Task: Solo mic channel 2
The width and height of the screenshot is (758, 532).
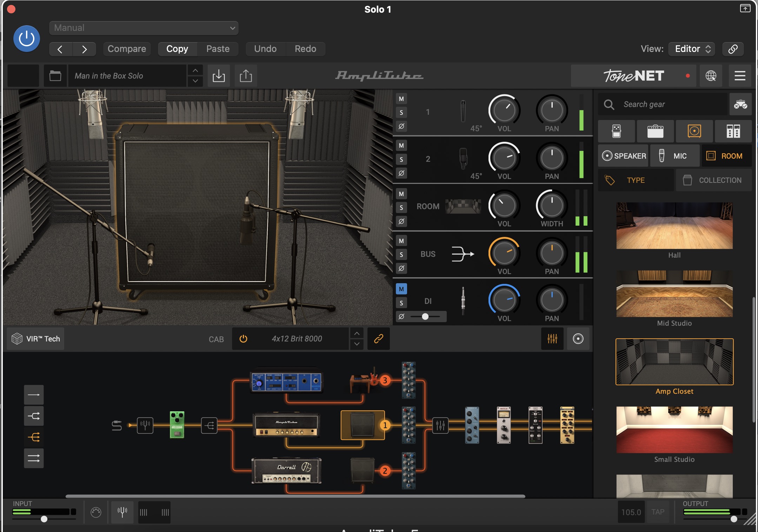Action: (401, 160)
